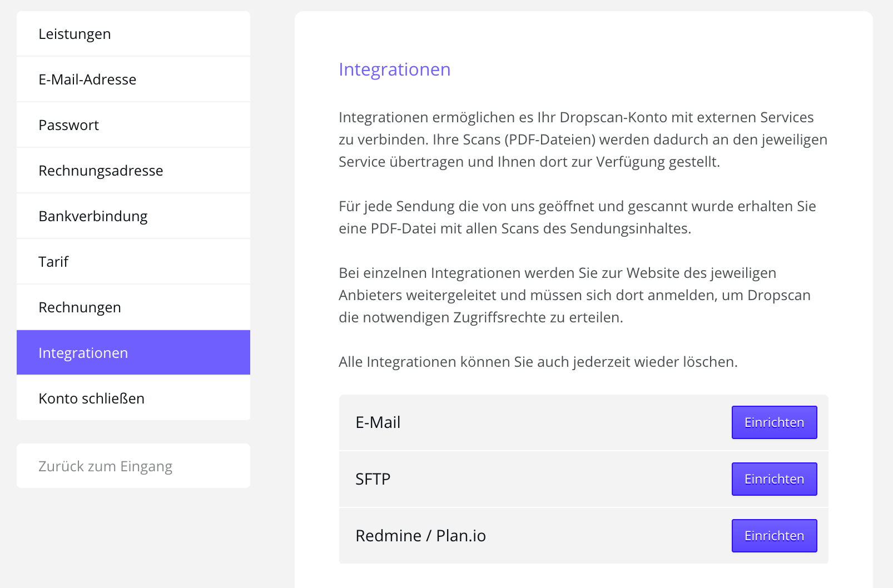Select E-Mail-Adresse in the sidebar
Image resolution: width=893 pixels, height=588 pixels.
pyautogui.click(x=87, y=79)
